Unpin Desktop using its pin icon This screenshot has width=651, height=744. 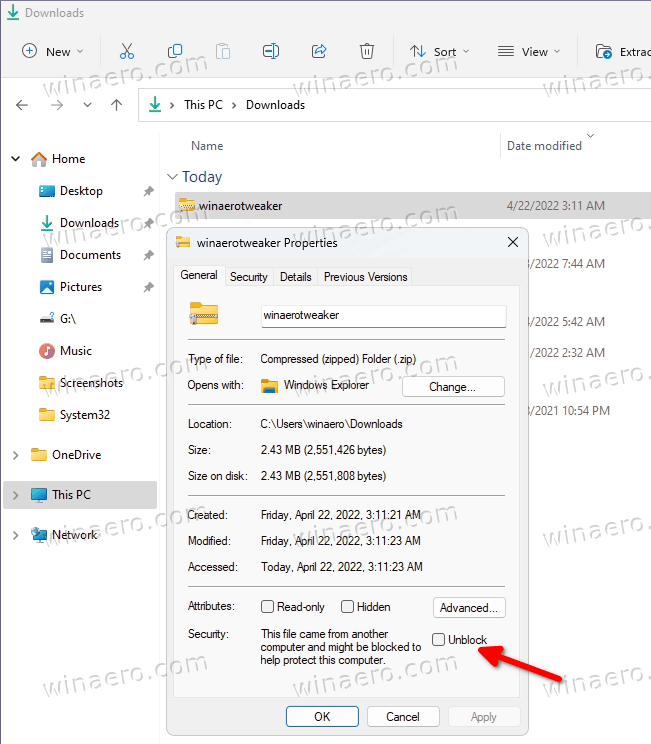(149, 191)
